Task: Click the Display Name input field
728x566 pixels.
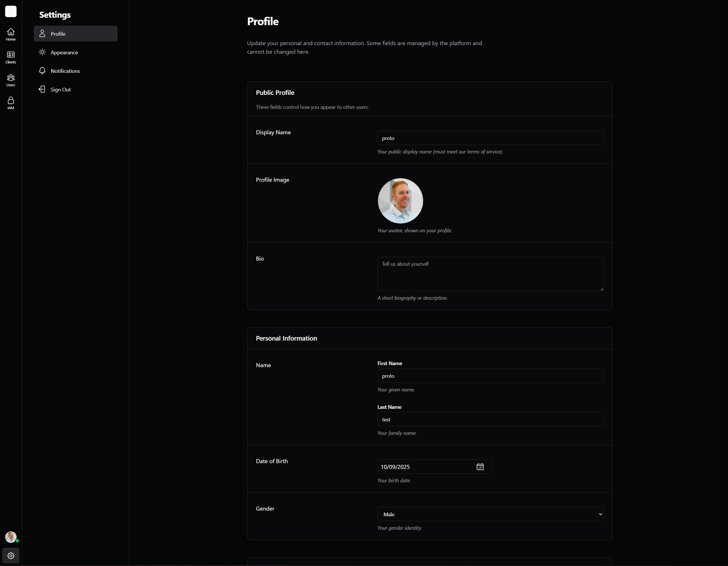Action: 490,138
